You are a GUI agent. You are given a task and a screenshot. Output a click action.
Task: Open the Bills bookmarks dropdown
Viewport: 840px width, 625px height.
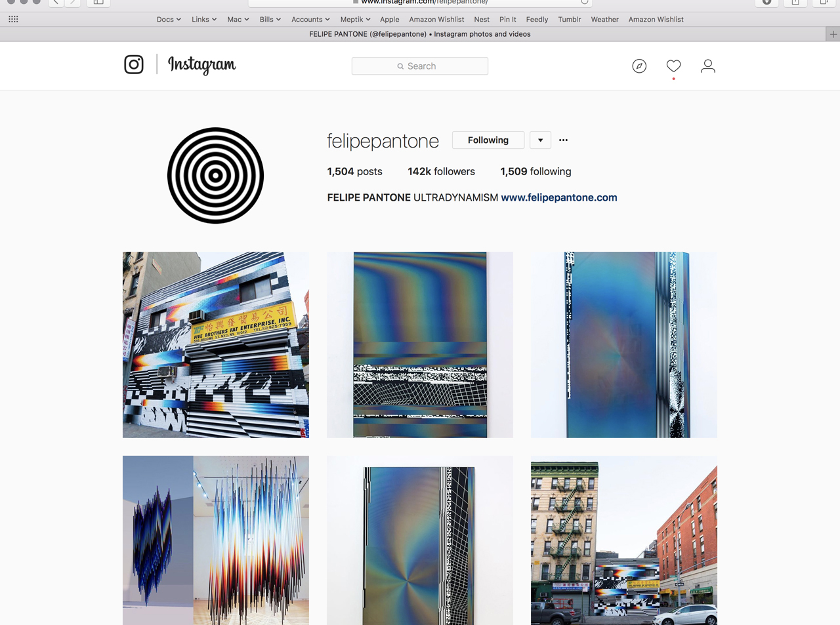point(270,20)
